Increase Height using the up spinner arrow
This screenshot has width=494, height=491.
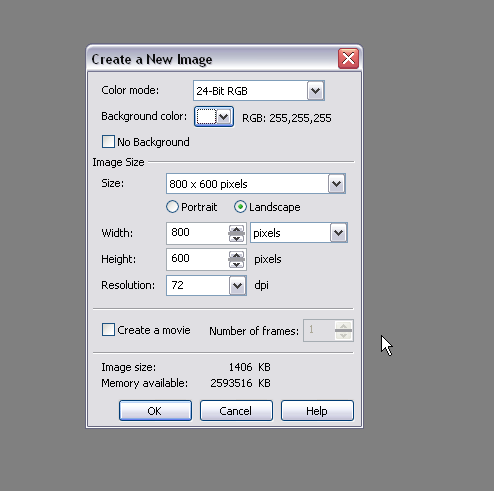pos(236,255)
